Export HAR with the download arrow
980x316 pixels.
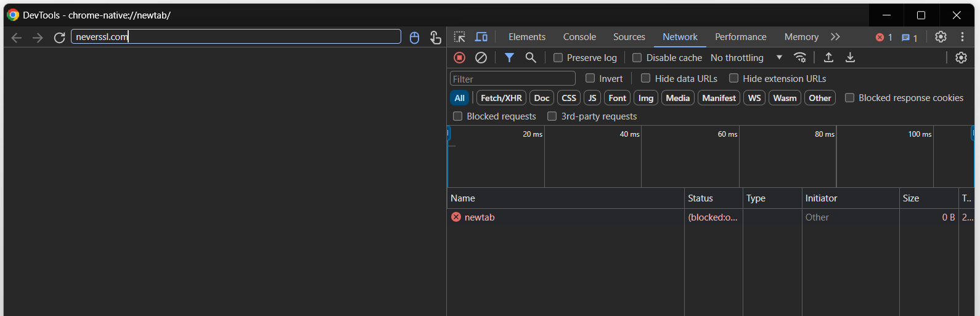(850, 57)
